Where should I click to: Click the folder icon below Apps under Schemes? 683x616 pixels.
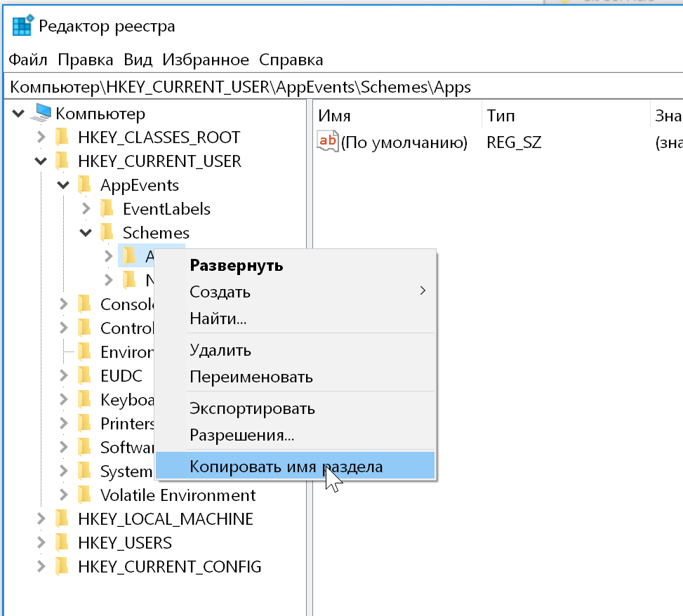point(129,280)
